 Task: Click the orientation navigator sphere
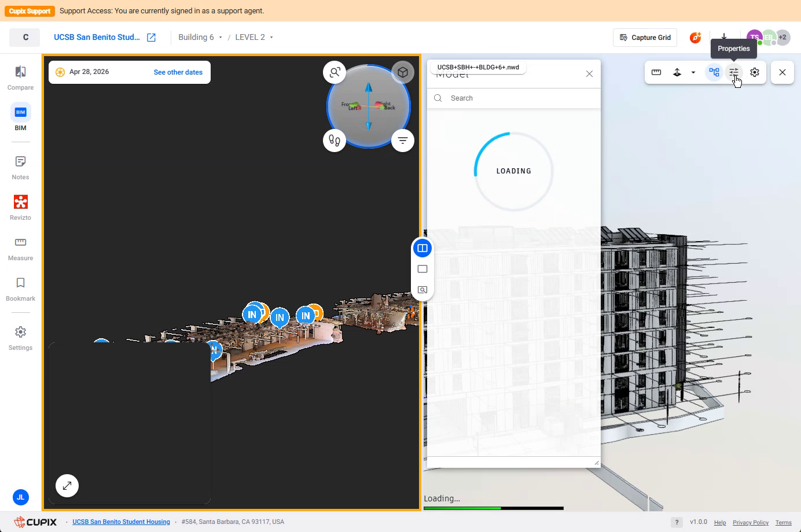369,106
